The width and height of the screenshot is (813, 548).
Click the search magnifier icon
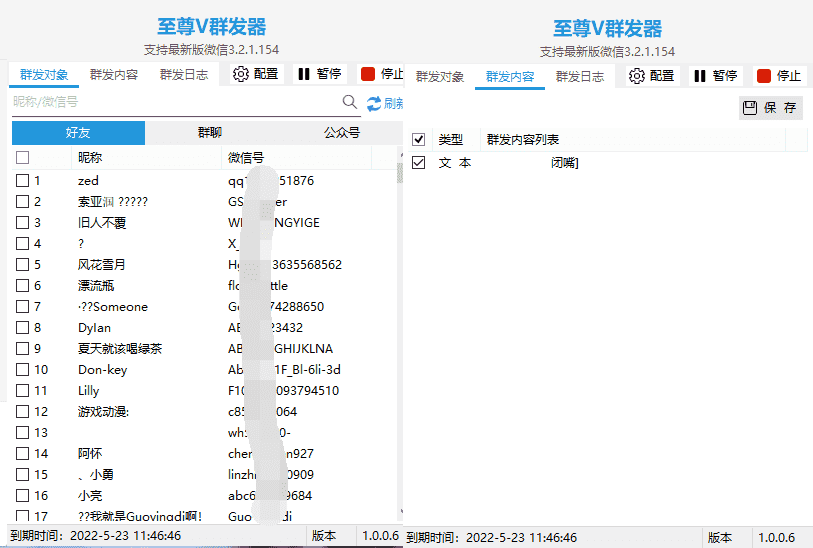[350, 102]
